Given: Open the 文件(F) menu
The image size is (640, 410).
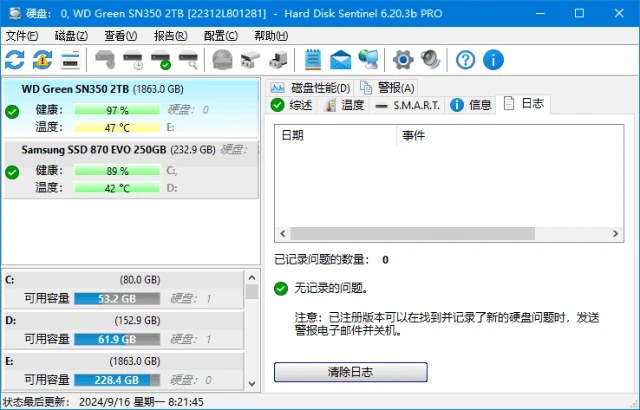Looking at the screenshot, I should pyautogui.click(x=21, y=36).
